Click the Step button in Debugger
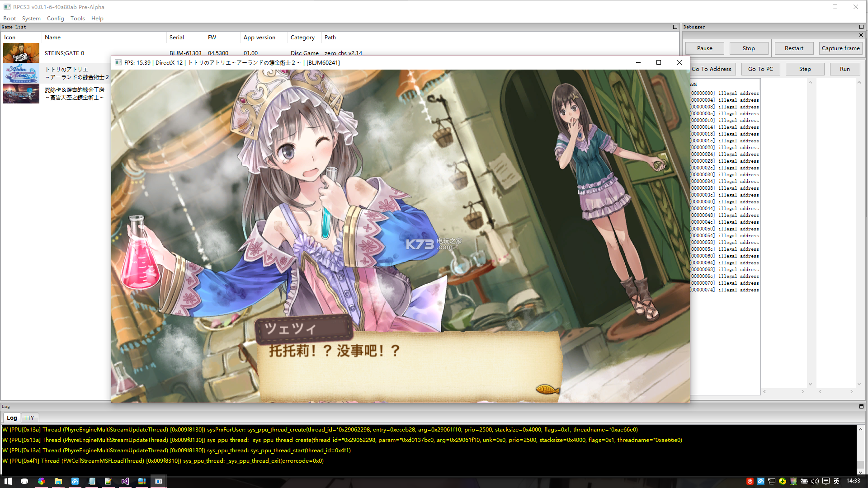Screen dimensions: 868x488 tap(805, 69)
